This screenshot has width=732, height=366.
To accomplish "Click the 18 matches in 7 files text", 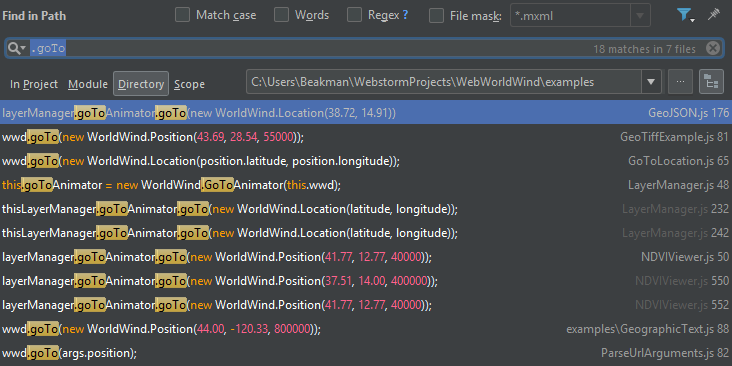I will tap(644, 49).
